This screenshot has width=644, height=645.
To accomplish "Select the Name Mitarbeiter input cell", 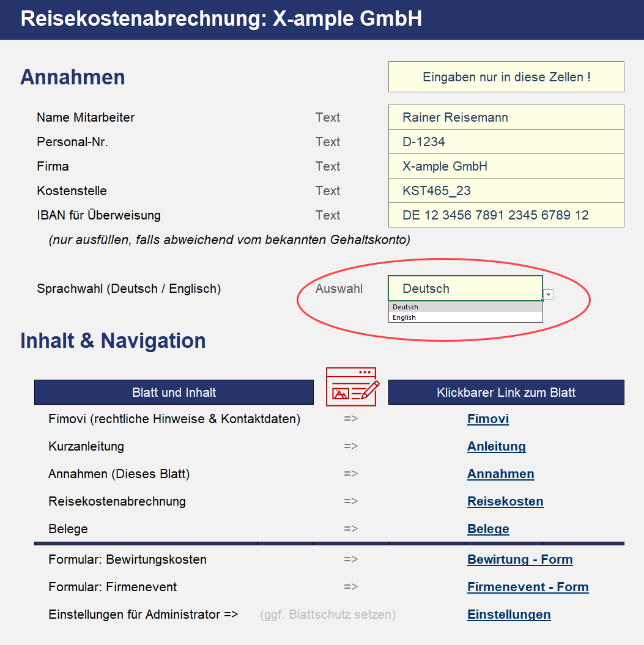I will (x=506, y=117).
